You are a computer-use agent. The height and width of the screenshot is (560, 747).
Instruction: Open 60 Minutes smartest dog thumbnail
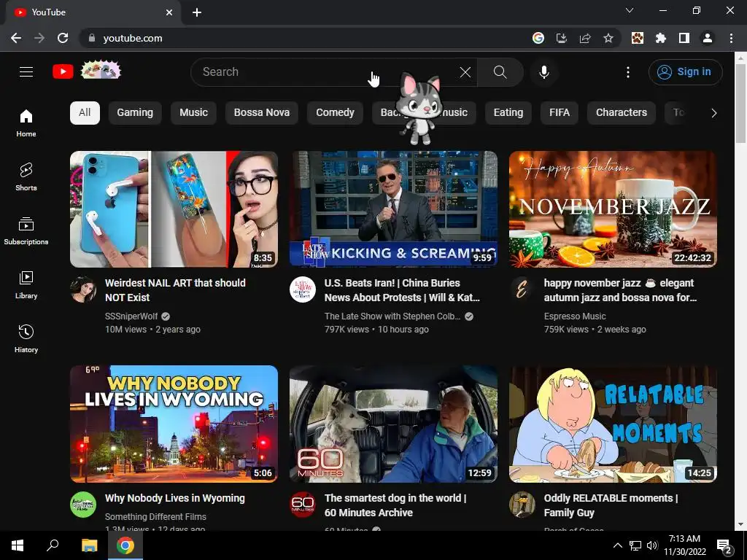[393, 424]
